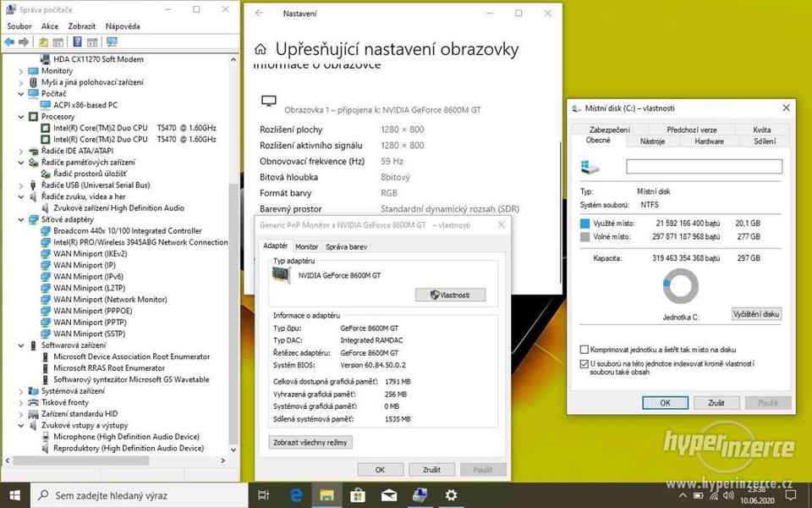Image resolution: width=812 pixels, height=508 pixels.
Task: Click the drive icon in disk properties
Action: (x=590, y=167)
